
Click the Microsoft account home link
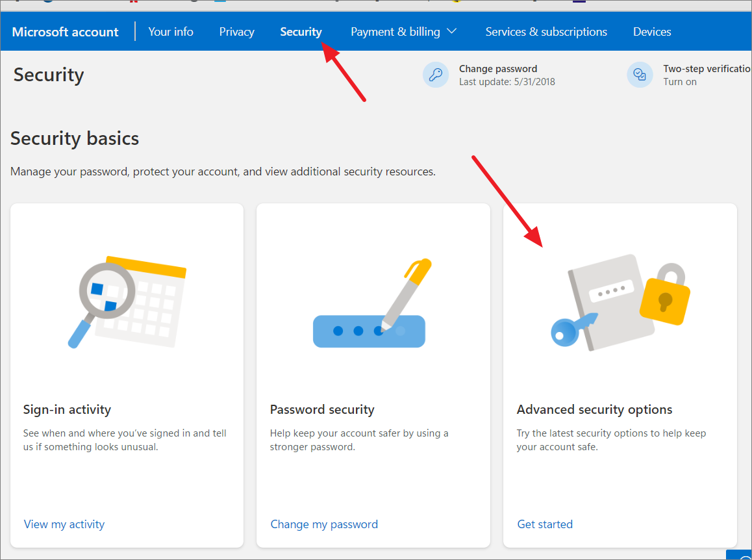pyautogui.click(x=65, y=32)
